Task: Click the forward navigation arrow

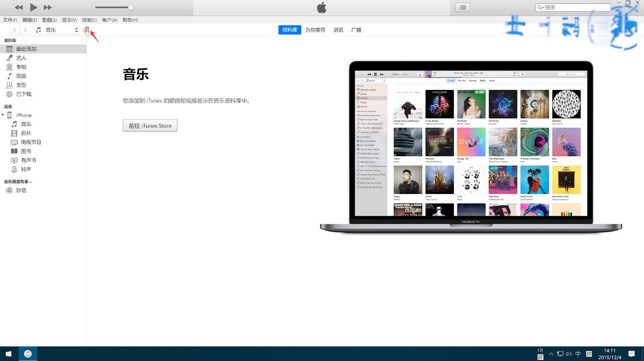Action: 25,30
